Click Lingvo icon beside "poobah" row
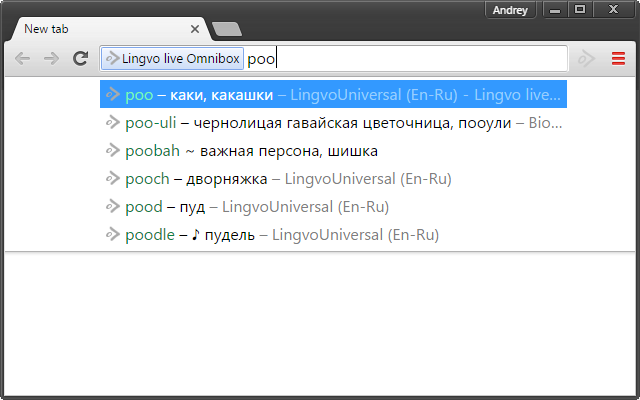This screenshot has height=400, width=640. click(x=113, y=151)
